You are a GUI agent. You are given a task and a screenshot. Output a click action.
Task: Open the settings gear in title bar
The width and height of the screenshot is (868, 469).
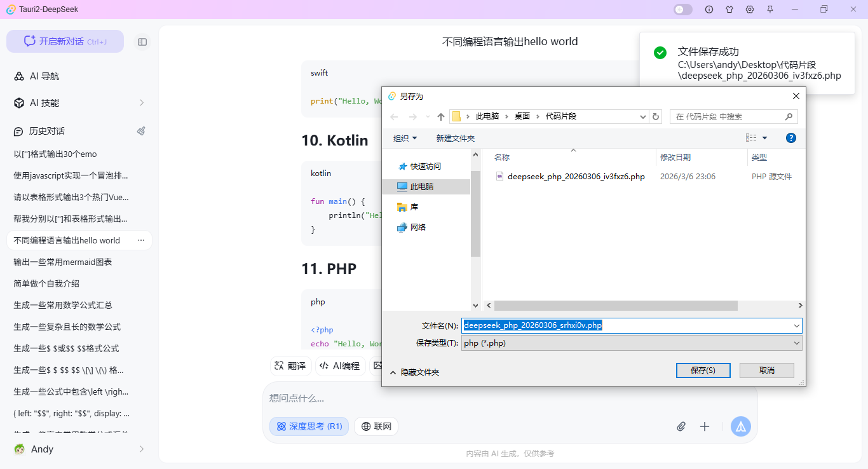pos(750,9)
